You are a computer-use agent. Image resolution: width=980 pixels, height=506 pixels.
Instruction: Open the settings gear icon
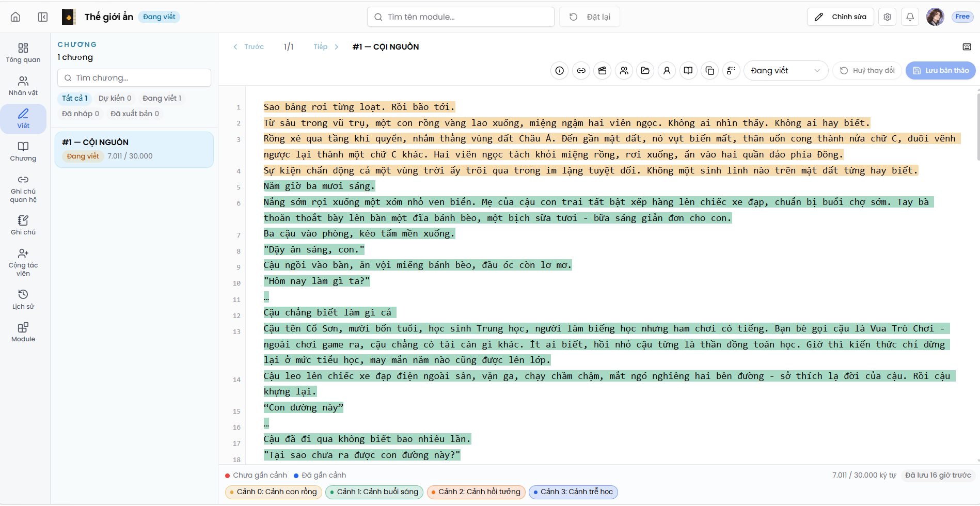(x=888, y=17)
